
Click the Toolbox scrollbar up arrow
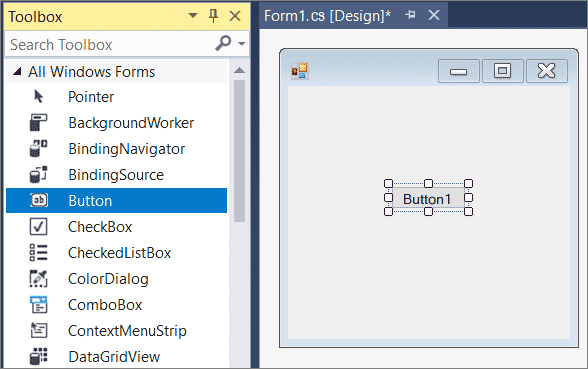coord(239,70)
